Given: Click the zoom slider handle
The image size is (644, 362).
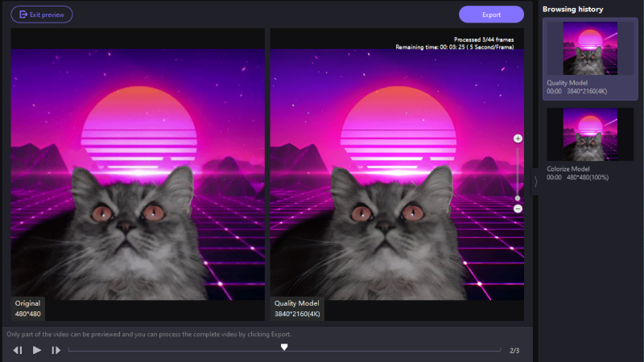Looking at the screenshot, I should point(518,198).
